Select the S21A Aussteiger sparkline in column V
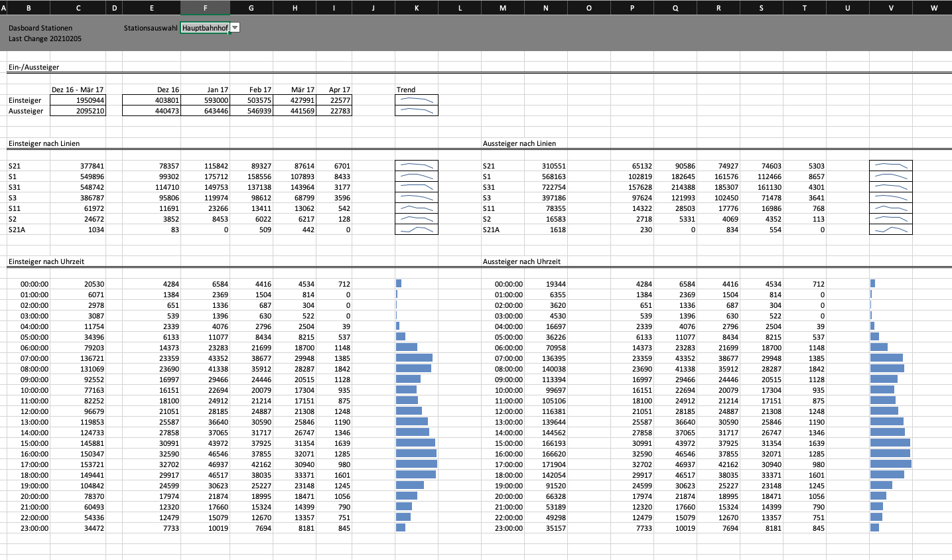 click(890, 230)
